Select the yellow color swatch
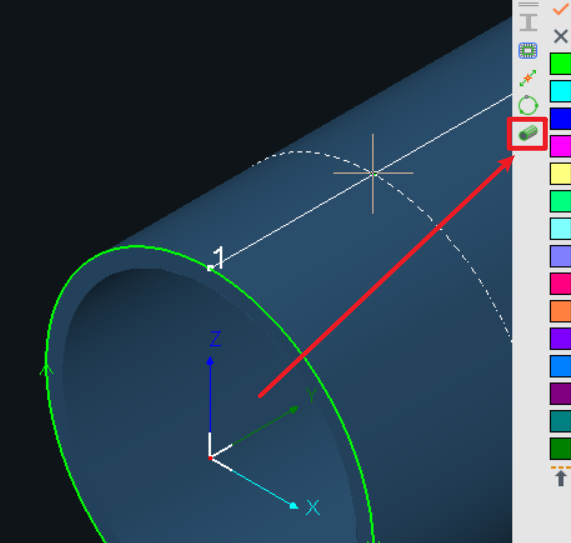Screen dimensions: 571x543 click(561, 174)
